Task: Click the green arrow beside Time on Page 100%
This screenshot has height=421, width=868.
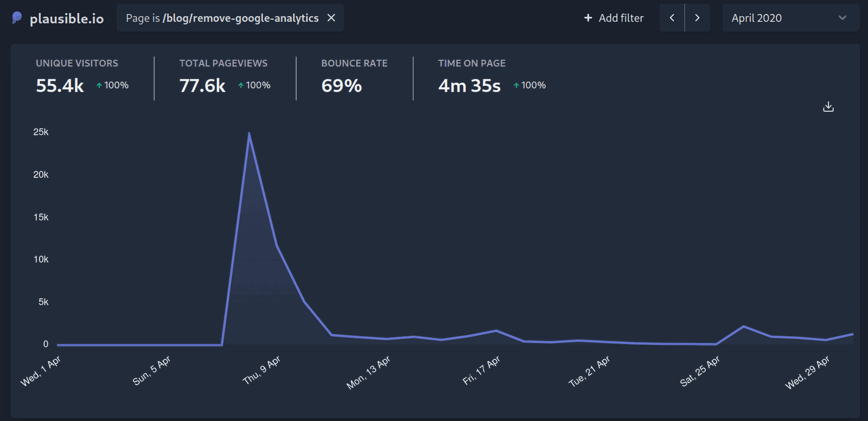Action: pyautogui.click(x=516, y=86)
